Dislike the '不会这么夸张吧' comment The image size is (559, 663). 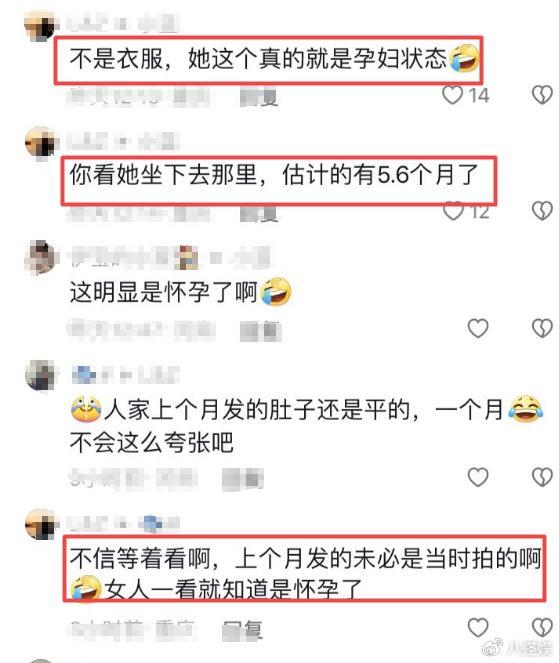pyautogui.click(x=542, y=477)
